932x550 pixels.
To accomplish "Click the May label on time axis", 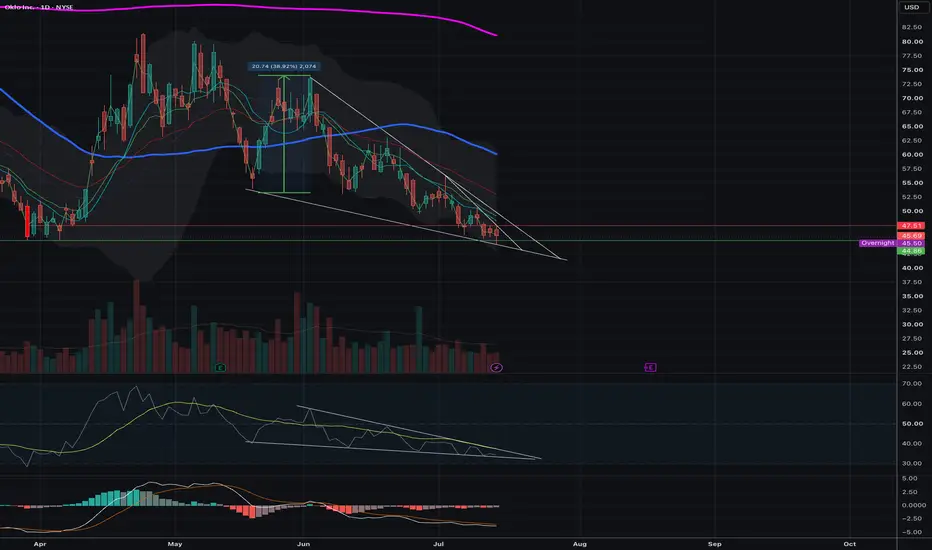I will click(x=175, y=543).
